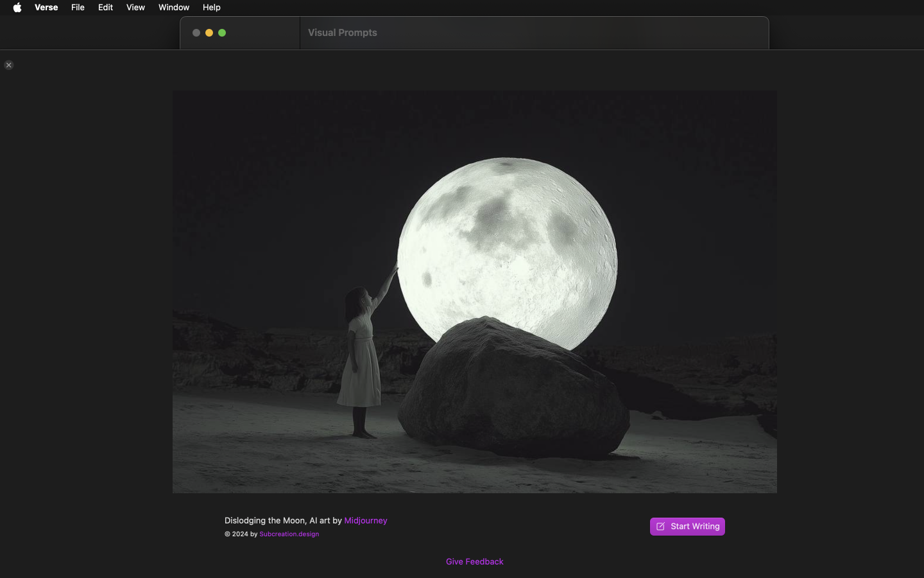Image resolution: width=924 pixels, height=578 pixels.
Task: Click the Give Feedback link
Action: 475,562
